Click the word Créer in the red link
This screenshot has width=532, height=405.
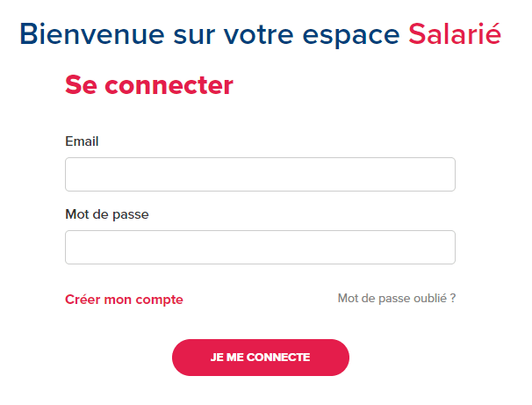coord(83,300)
